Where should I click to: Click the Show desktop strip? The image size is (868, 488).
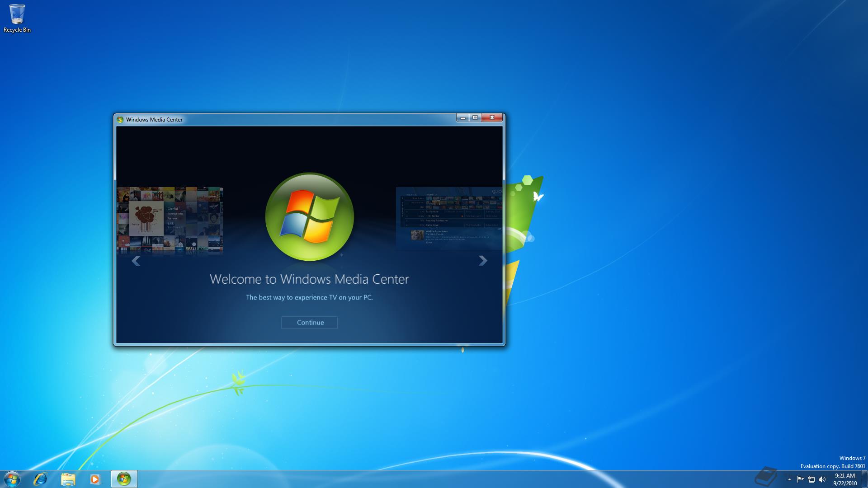click(864, 479)
